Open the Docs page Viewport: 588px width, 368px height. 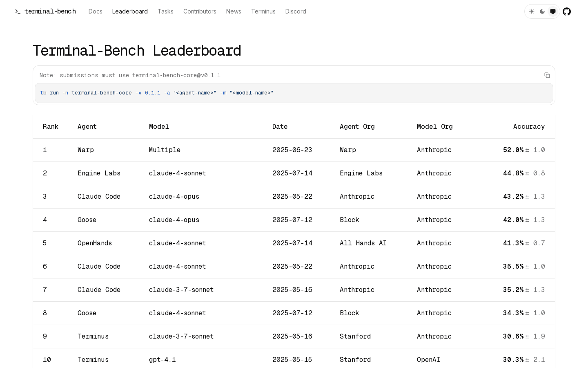[x=95, y=11]
